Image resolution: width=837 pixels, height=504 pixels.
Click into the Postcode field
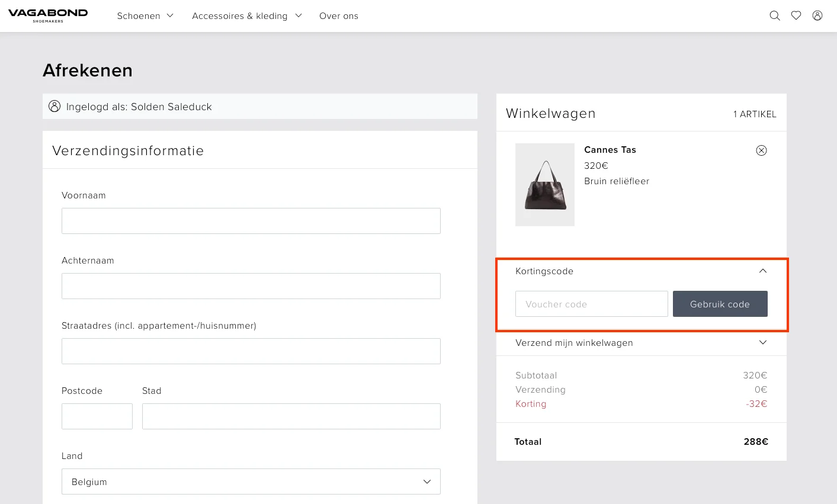97,416
